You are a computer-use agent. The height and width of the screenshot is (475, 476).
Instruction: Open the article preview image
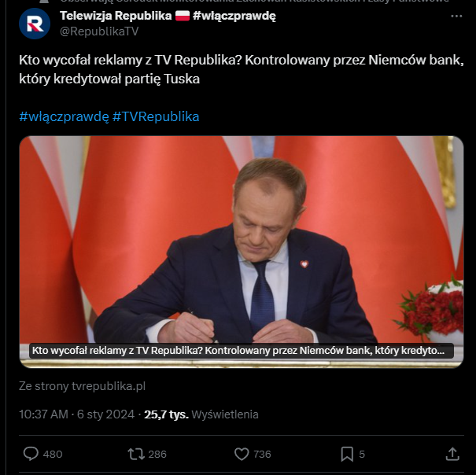(x=241, y=236)
